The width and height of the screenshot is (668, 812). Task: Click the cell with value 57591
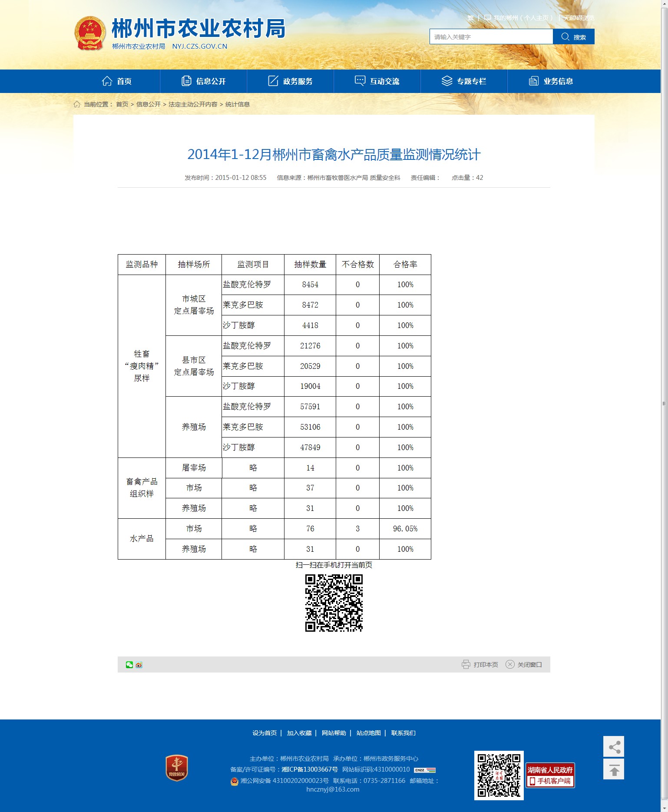310,407
